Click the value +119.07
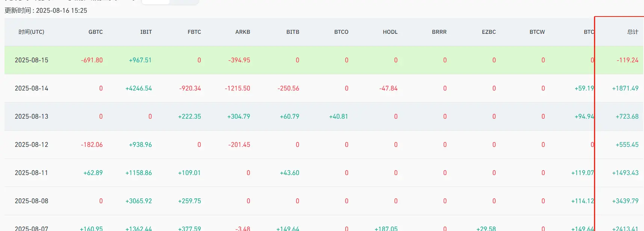 coord(583,173)
